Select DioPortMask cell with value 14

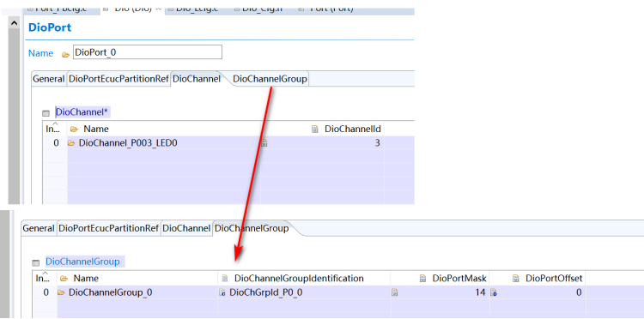coord(440,292)
